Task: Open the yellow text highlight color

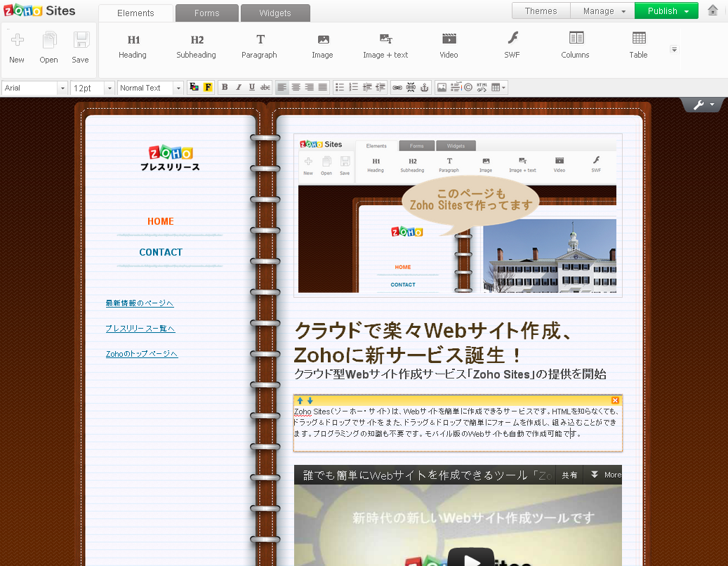Action: pos(208,87)
